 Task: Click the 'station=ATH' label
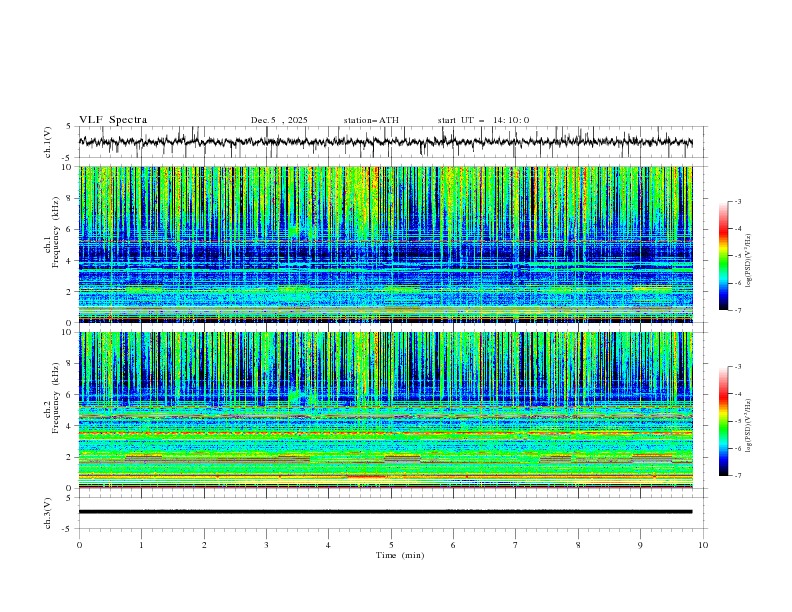pos(371,120)
